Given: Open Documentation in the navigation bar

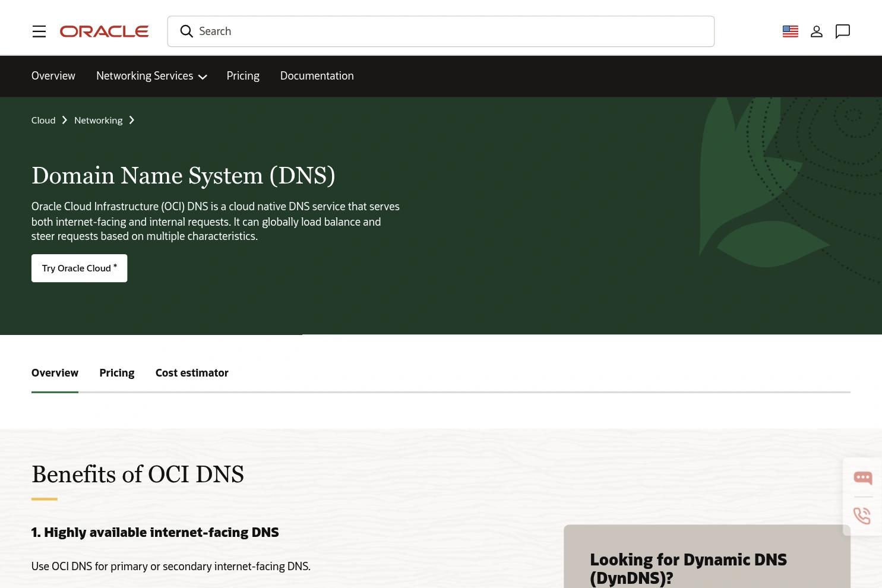Looking at the screenshot, I should click(317, 76).
